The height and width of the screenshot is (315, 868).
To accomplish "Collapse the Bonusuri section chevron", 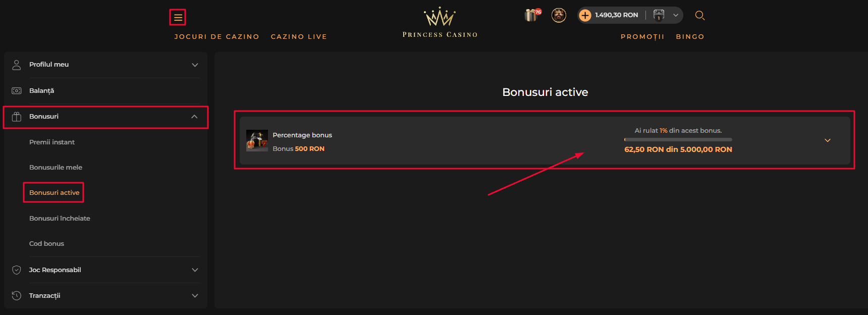I will point(194,117).
